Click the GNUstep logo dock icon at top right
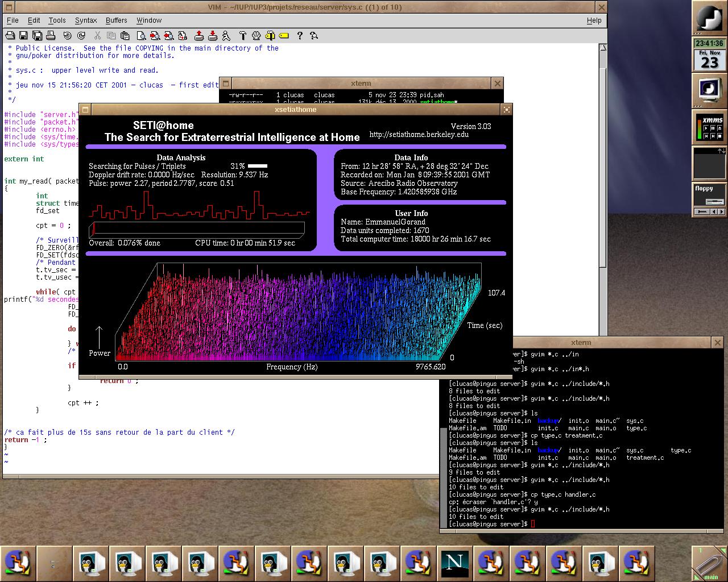 pyautogui.click(x=709, y=18)
